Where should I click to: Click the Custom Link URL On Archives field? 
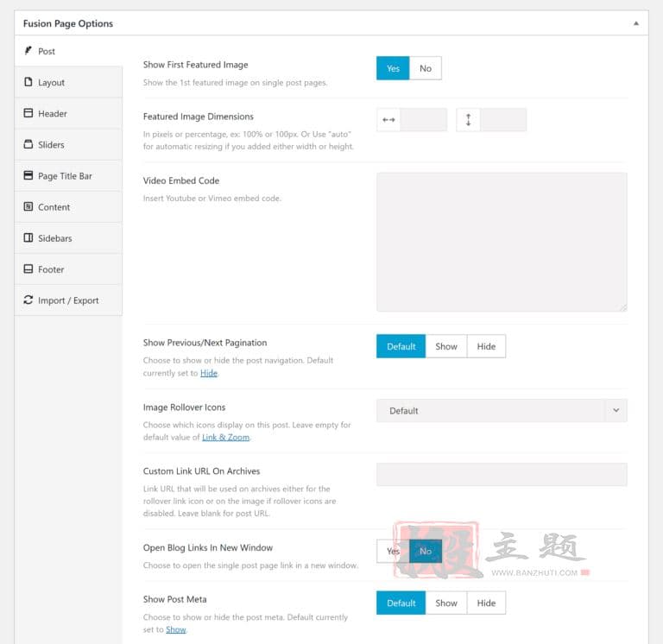click(x=502, y=475)
